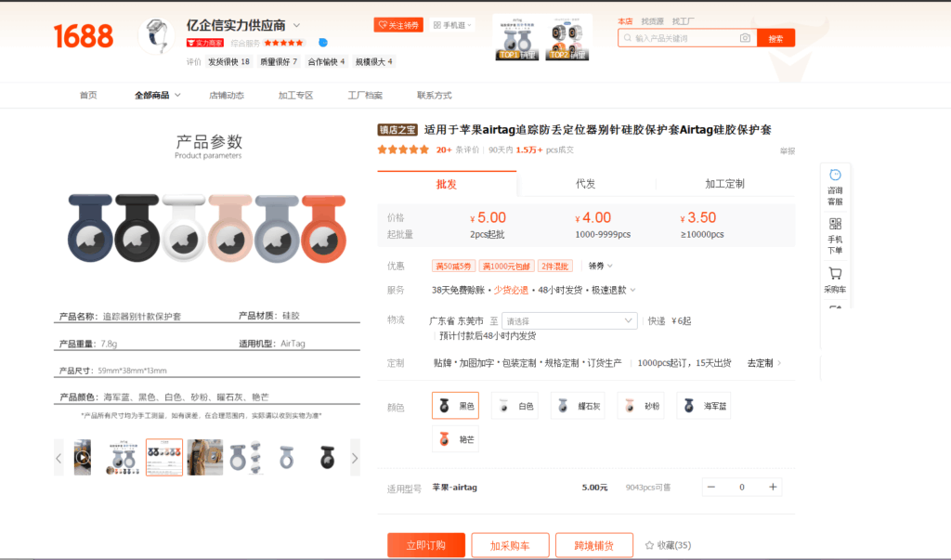
Task: Click the 满1000元包邮 tag
Action: [x=507, y=266]
